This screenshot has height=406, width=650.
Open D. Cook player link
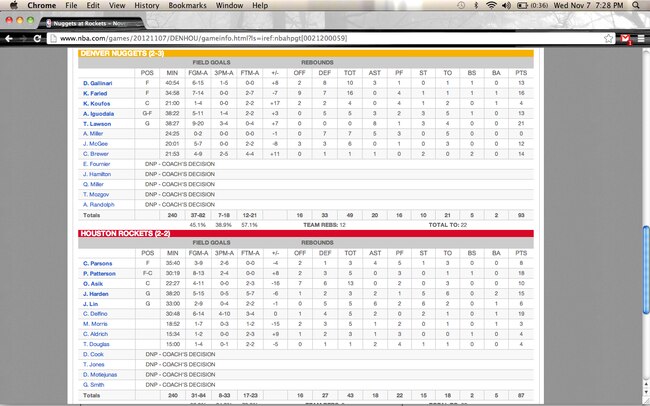point(93,354)
